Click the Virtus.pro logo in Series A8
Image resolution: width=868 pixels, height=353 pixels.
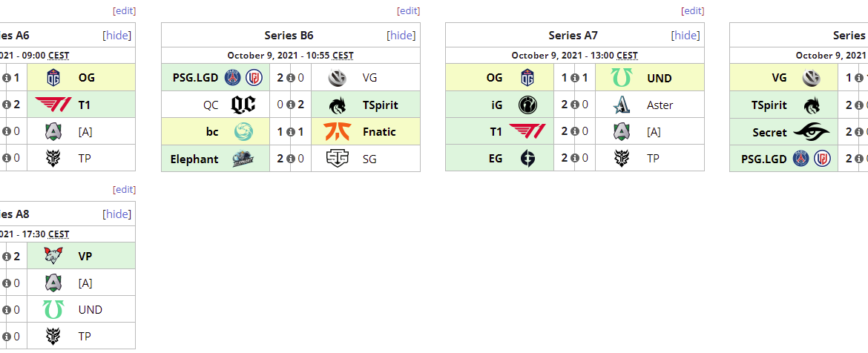[53, 256]
